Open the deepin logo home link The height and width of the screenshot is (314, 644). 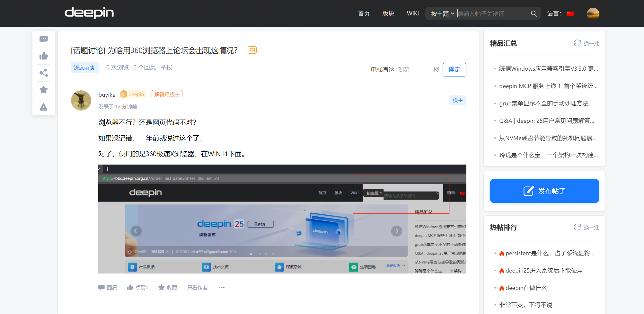(x=89, y=13)
